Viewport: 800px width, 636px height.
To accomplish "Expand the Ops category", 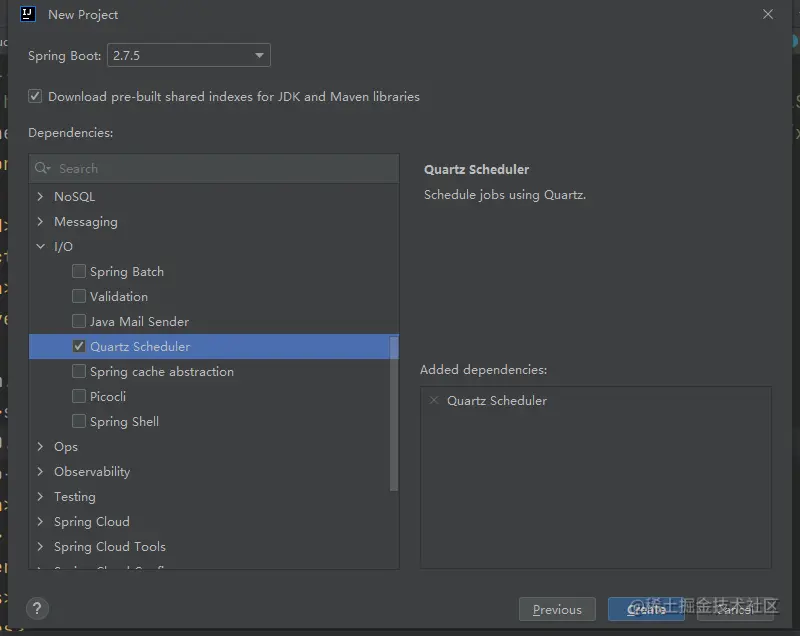I will [x=40, y=446].
